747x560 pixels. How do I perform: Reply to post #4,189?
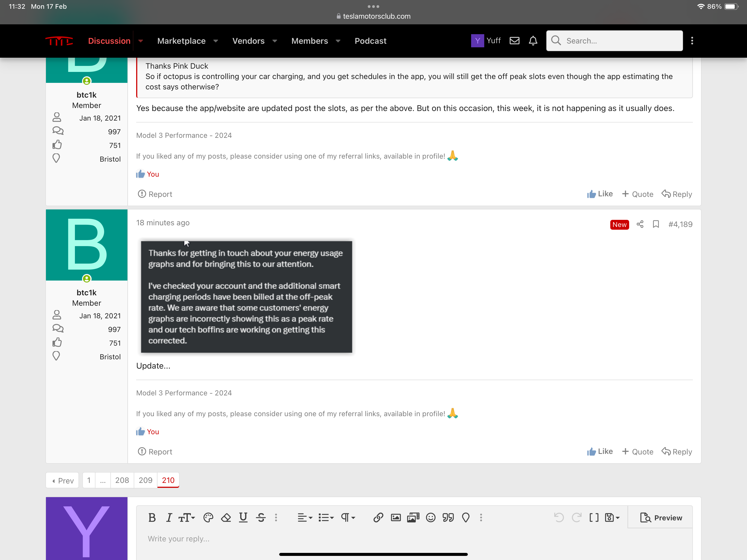(677, 451)
